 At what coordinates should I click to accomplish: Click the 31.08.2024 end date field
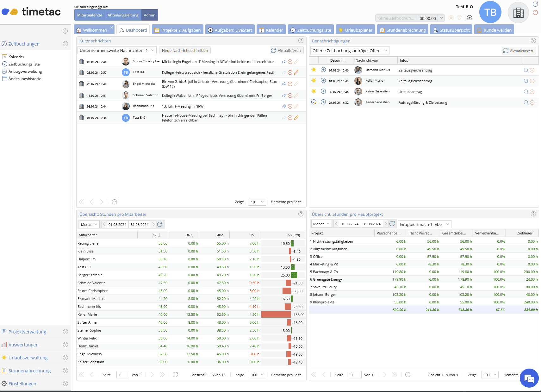(x=140, y=224)
